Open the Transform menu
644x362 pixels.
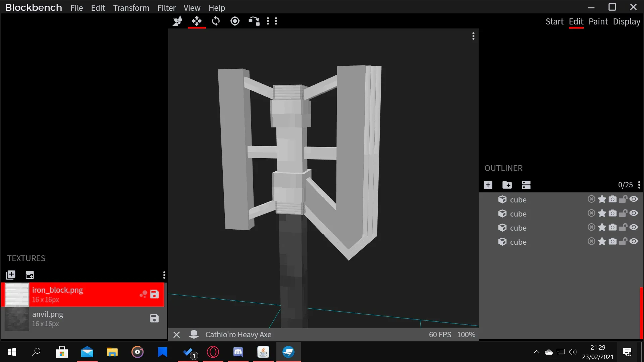tap(131, 8)
